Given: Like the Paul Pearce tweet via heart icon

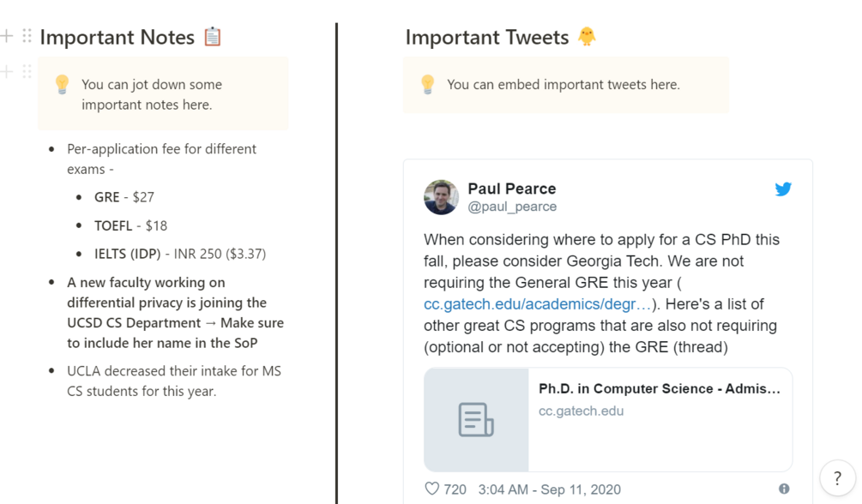Looking at the screenshot, I should pos(432,489).
